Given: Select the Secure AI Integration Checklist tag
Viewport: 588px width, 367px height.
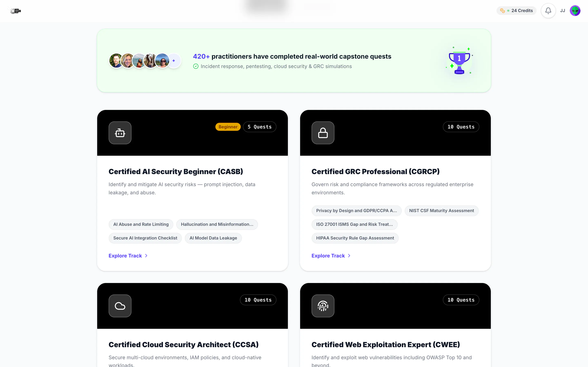Looking at the screenshot, I should 145,238.
